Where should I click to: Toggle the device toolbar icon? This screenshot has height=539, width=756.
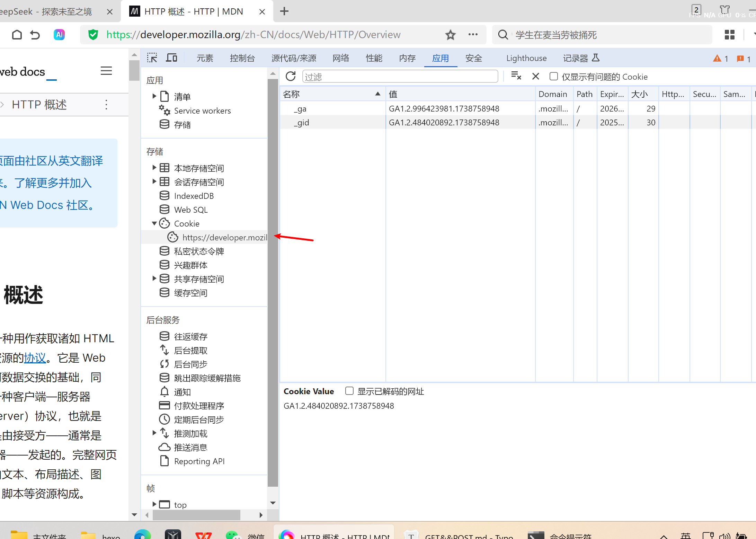click(x=171, y=58)
